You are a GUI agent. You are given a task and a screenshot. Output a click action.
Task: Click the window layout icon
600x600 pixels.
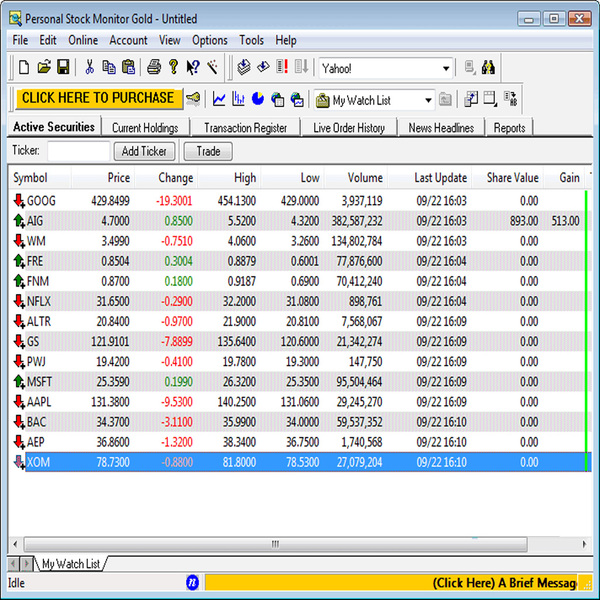(491, 99)
